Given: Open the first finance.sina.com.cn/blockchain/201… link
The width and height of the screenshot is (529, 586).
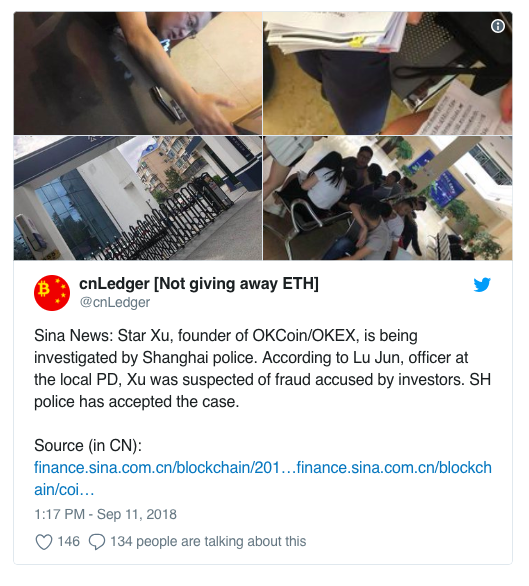Looking at the screenshot, I should tap(165, 468).
